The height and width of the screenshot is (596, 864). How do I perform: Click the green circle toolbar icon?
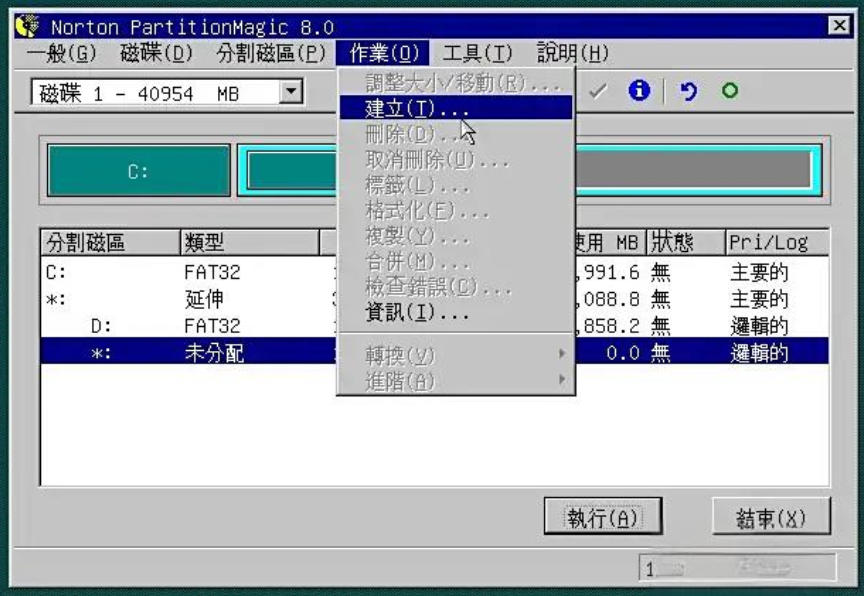[x=730, y=90]
